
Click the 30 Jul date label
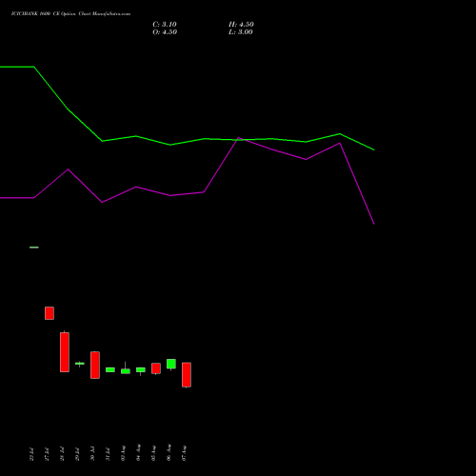click(92, 454)
